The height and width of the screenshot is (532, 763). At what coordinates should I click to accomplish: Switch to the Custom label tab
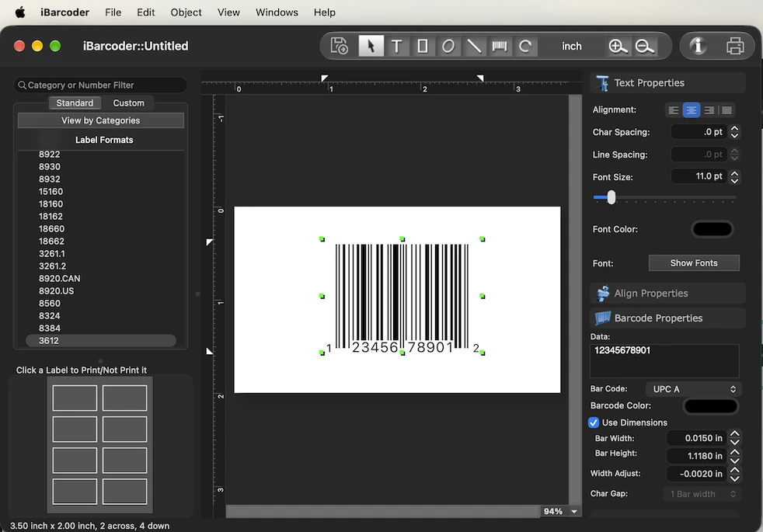pos(128,103)
